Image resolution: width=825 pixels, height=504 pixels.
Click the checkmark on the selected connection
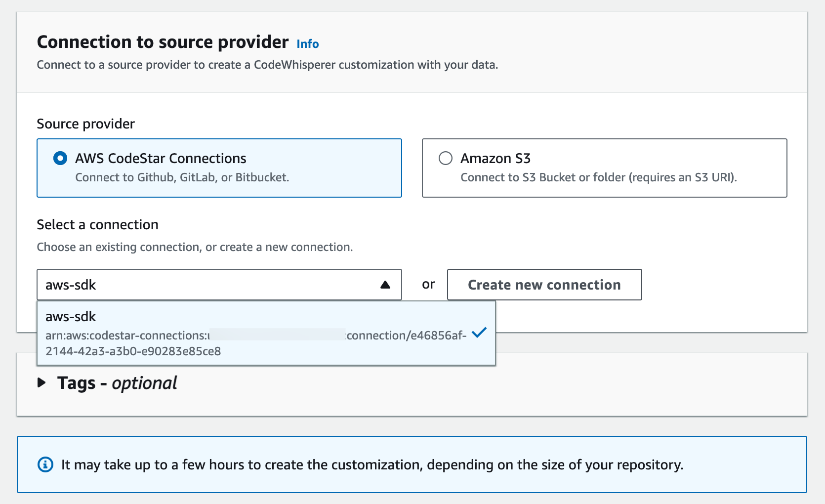[479, 333]
